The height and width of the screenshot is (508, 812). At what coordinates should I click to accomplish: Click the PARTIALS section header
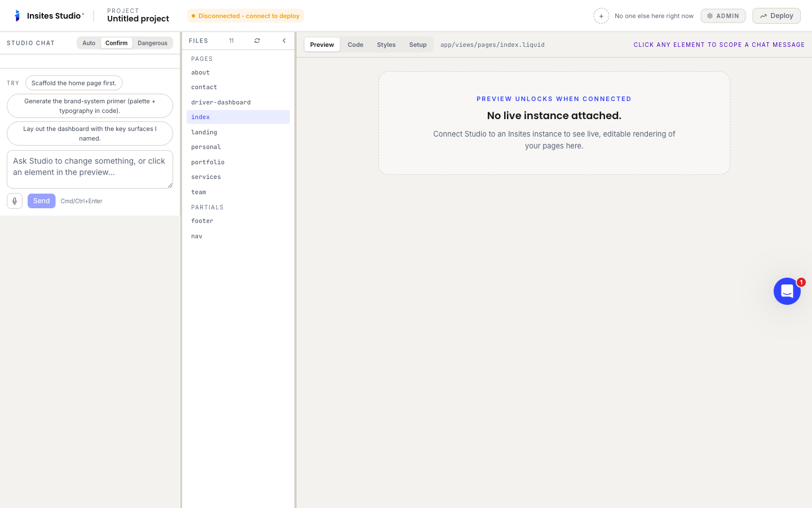[208, 207]
